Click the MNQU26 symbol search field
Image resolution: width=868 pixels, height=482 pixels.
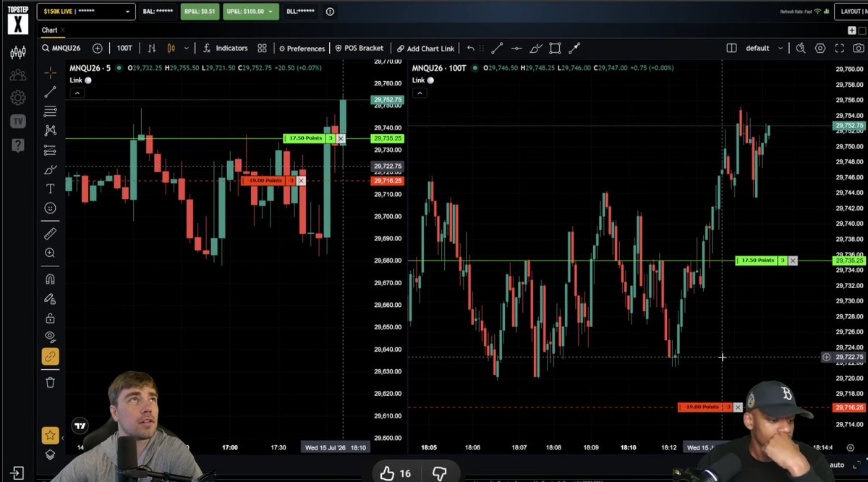(x=62, y=48)
